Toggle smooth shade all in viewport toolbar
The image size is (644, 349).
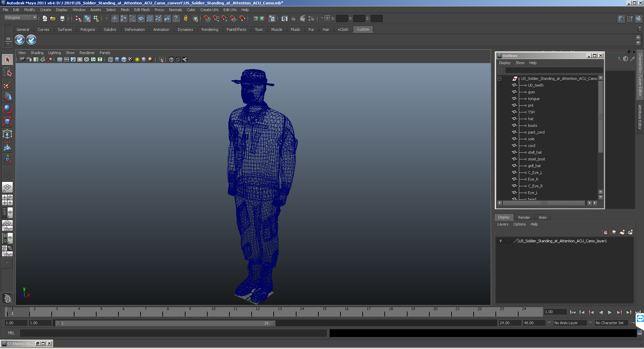117,59
